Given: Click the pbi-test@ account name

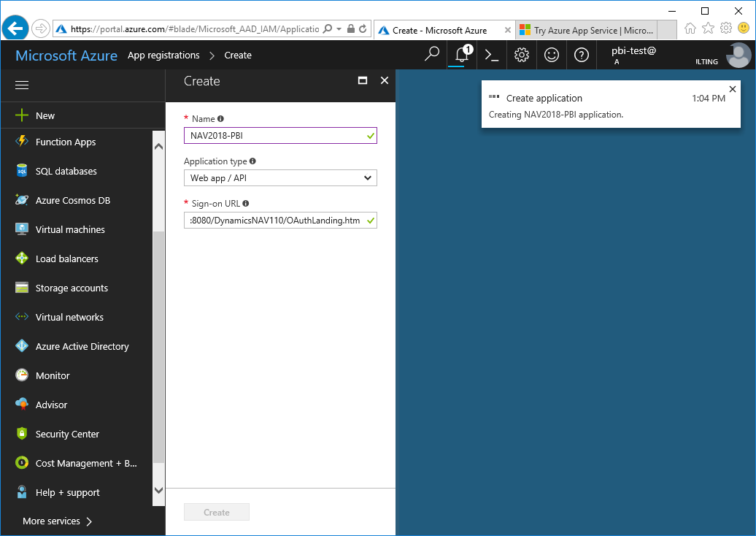Looking at the screenshot, I should click(x=633, y=50).
